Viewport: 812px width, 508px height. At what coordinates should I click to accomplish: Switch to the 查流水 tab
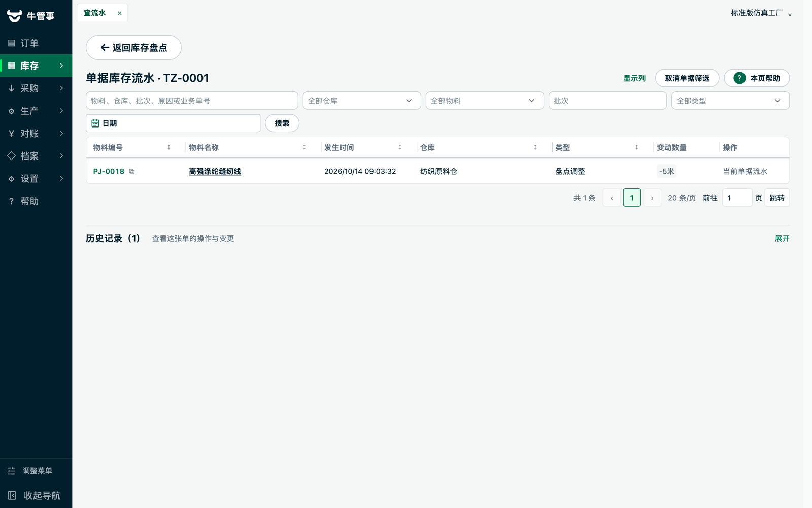coord(95,13)
